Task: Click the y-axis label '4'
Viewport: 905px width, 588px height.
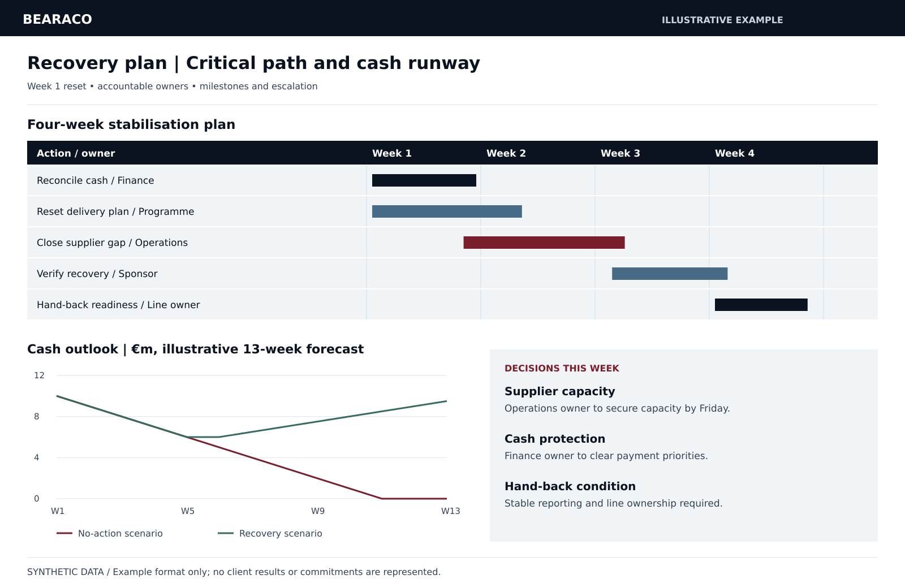Action: tap(37, 457)
